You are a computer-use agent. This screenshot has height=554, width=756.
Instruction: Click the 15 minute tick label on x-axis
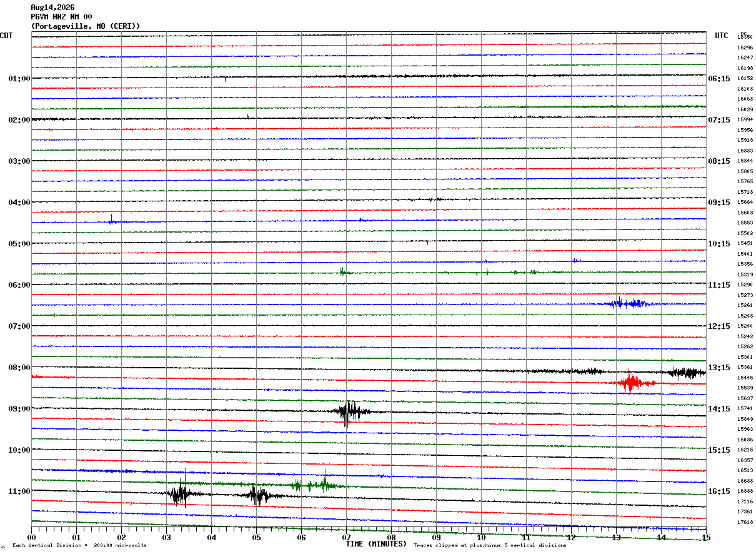tap(706, 537)
